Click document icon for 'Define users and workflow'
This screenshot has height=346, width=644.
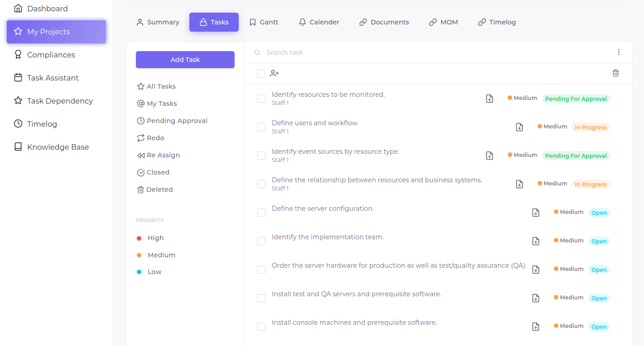pos(519,127)
